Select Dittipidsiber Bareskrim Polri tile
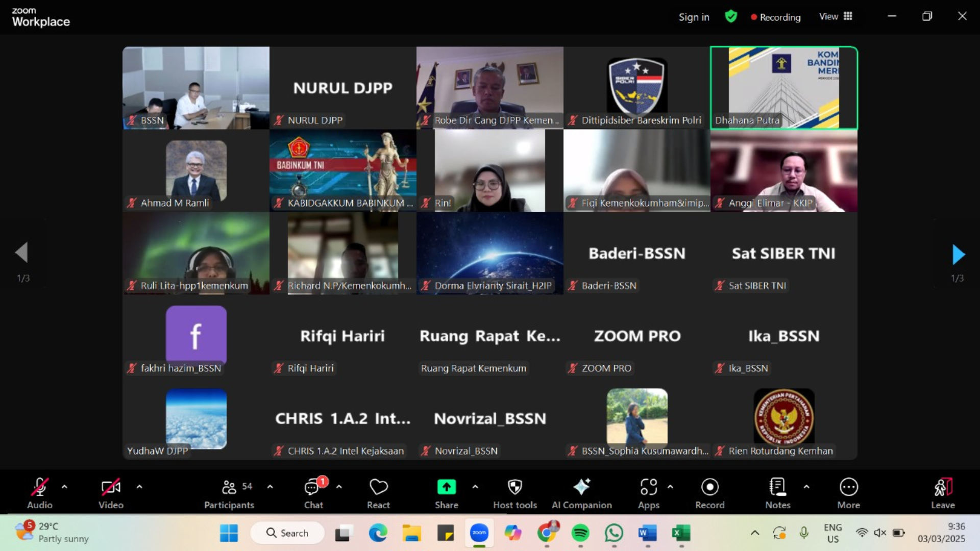The image size is (980, 551). (x=637, y=88)
